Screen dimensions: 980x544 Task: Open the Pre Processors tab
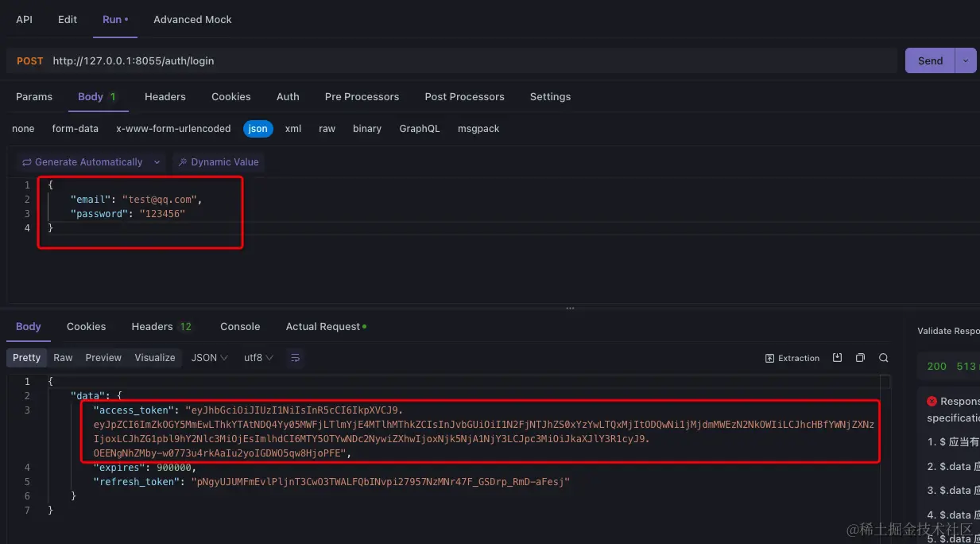(x=362, y=96)
